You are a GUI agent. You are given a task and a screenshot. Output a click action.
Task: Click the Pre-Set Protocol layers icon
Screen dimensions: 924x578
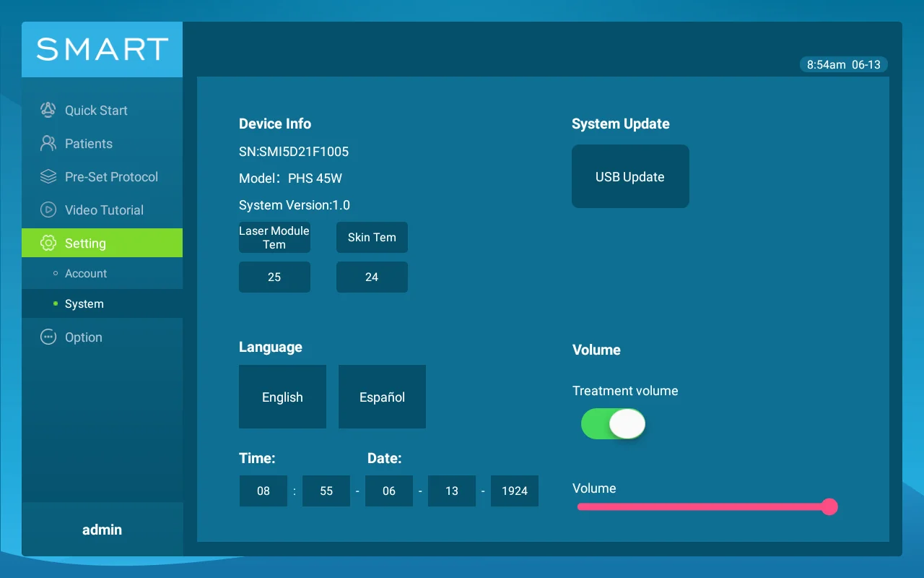tap(48, 176)
